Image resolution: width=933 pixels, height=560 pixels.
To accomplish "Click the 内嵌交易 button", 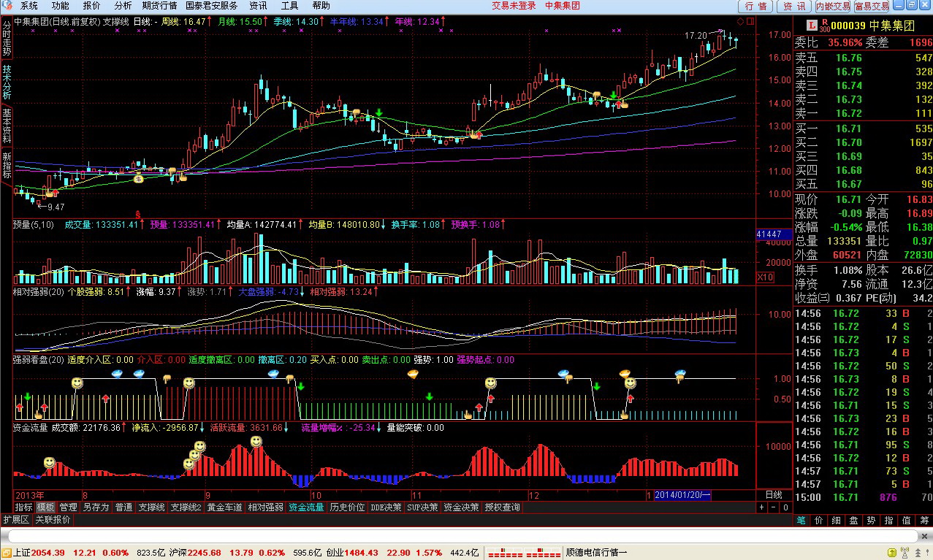I will (x=833, y=6).
